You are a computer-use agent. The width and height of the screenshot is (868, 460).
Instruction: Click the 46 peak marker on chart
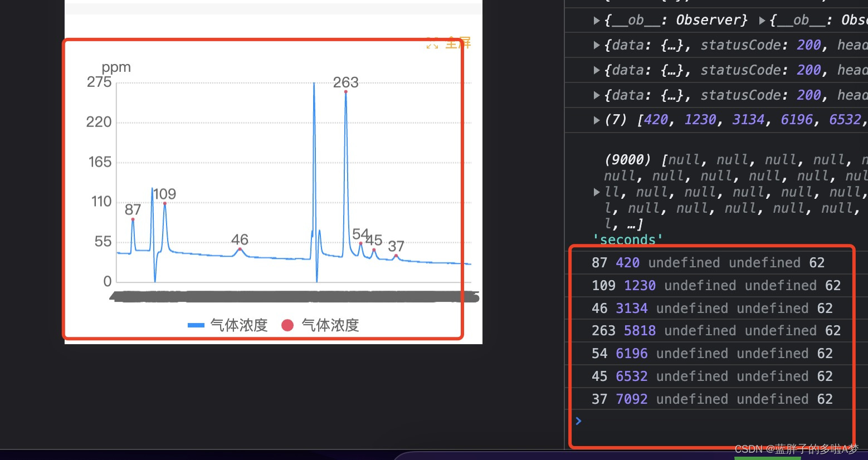click(240, 249)
